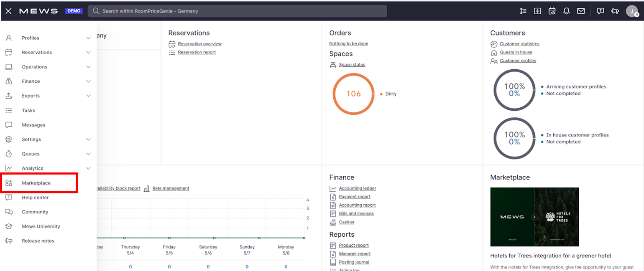Open the calendar icon in top bar
The image size is (644, 271).
[552, 11]
